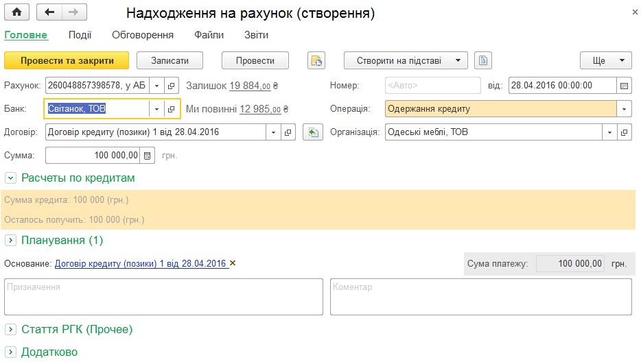Open the account record from Рахунок field

coord(172,86)
